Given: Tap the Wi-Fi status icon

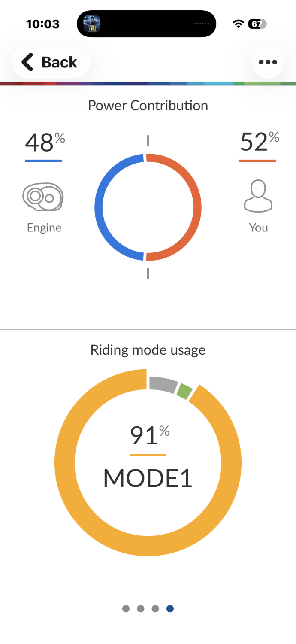Looking at the screenshot, I should pos(238,24).
